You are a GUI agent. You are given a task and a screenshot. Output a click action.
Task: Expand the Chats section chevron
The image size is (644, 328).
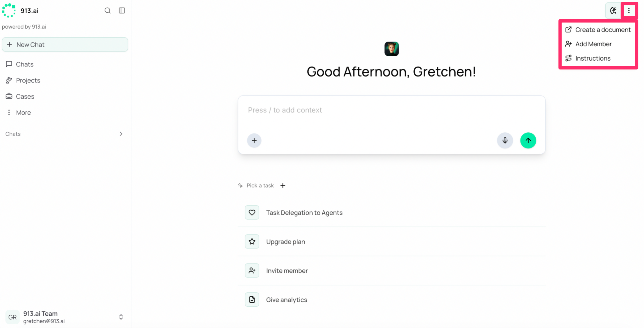pyautogui.click(x=121, y=134)
